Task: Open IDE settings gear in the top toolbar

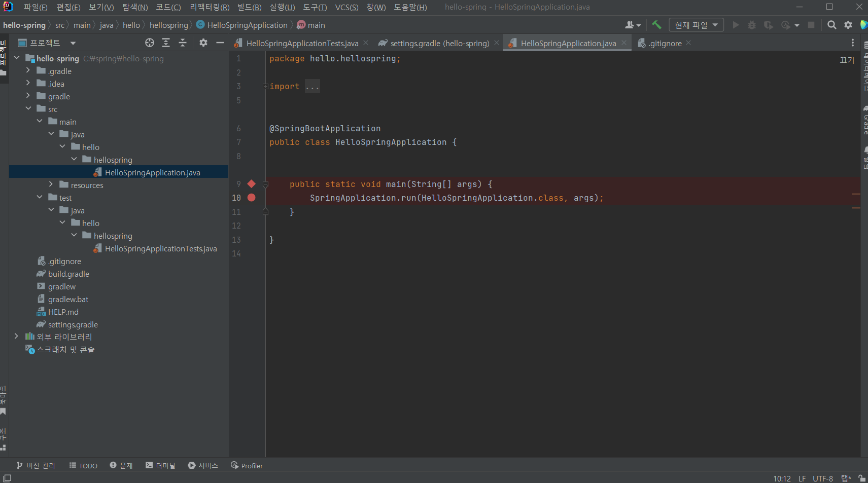Action: (848, 25)
